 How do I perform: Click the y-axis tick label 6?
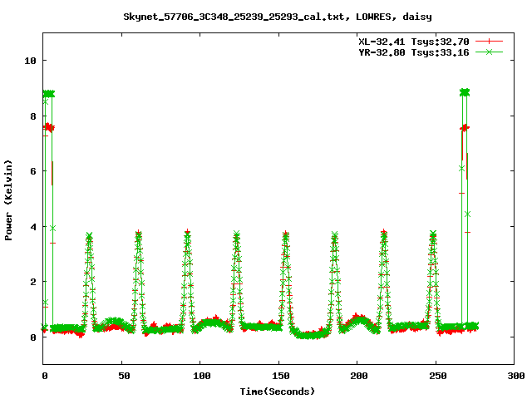[32, 171]
